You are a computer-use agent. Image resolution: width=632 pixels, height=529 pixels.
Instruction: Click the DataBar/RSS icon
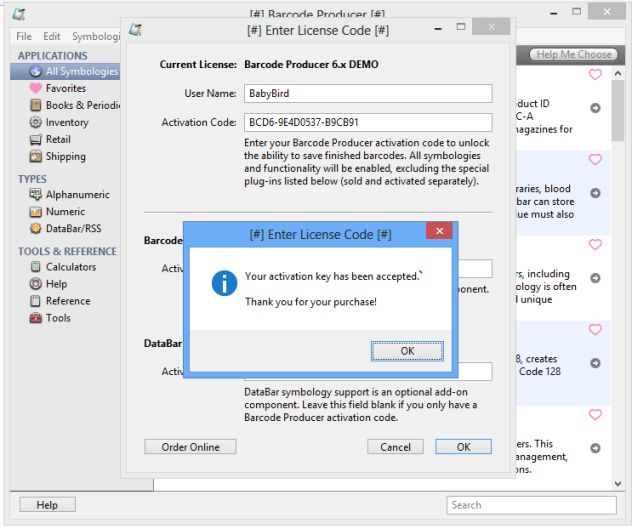pyautogui.click(x=35, y=229)
